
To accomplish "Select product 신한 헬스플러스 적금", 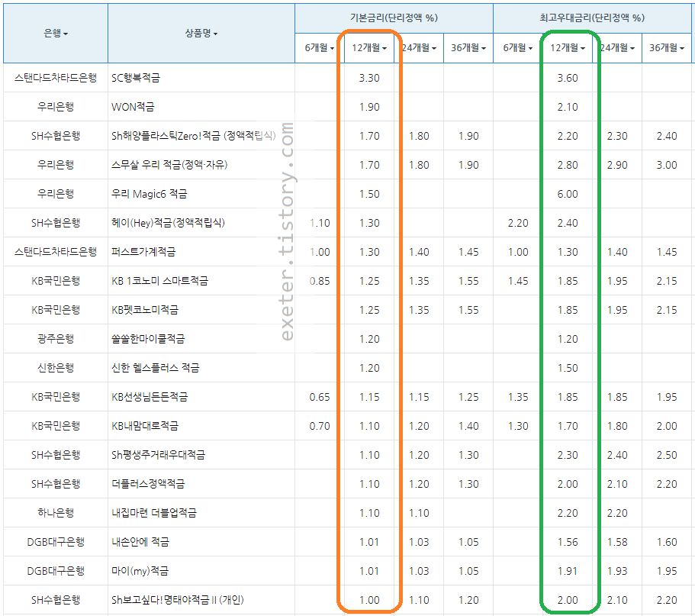I will 155,368.
